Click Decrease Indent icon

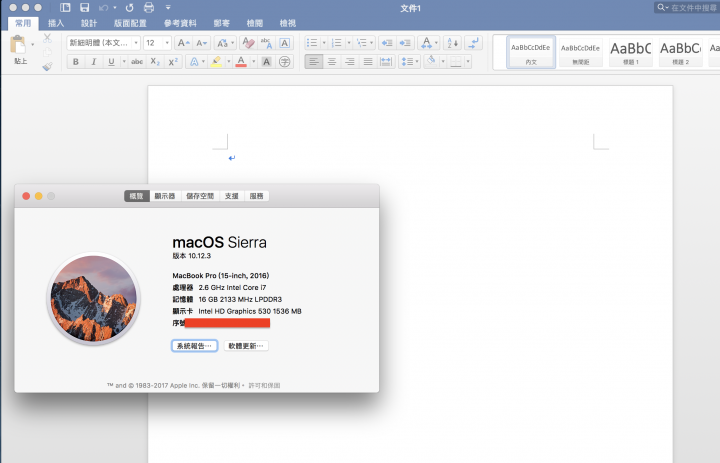coord(387,43)
